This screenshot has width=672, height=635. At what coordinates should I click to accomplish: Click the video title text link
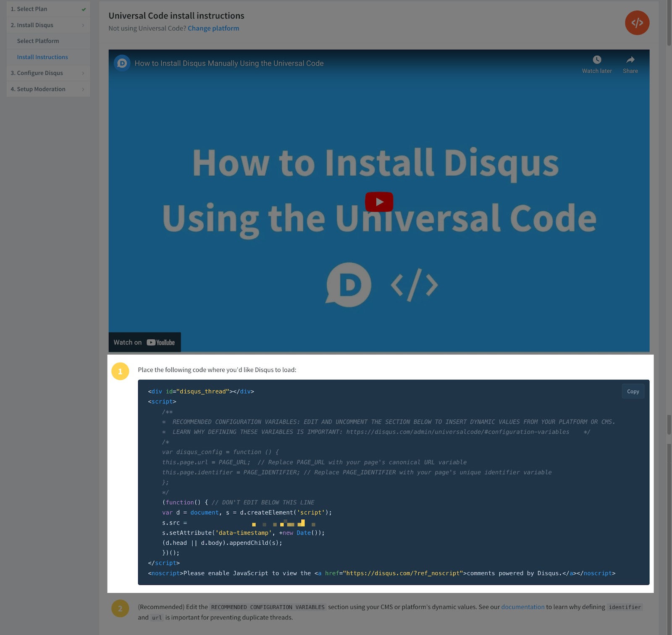pyautogui.click(x=229, y=63)
